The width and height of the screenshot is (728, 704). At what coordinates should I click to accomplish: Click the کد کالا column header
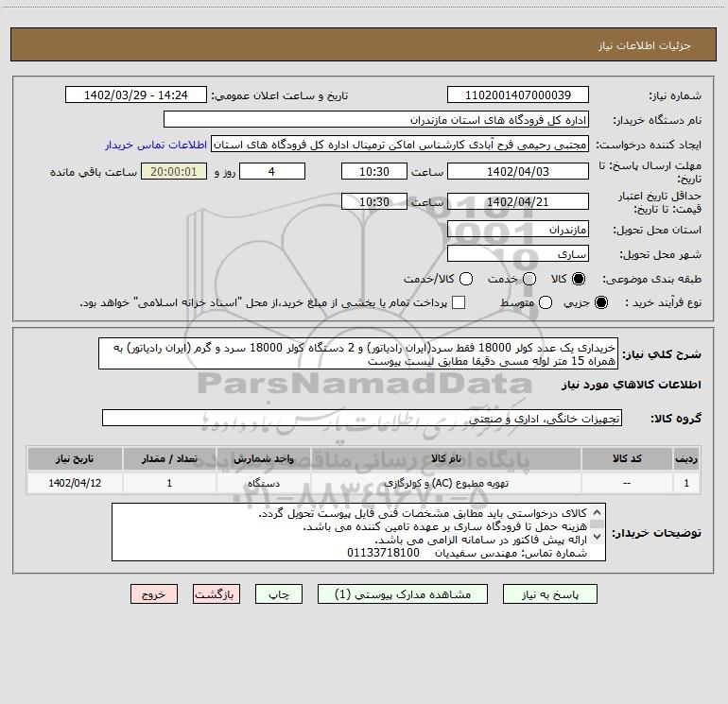click(x=627, y=459)
